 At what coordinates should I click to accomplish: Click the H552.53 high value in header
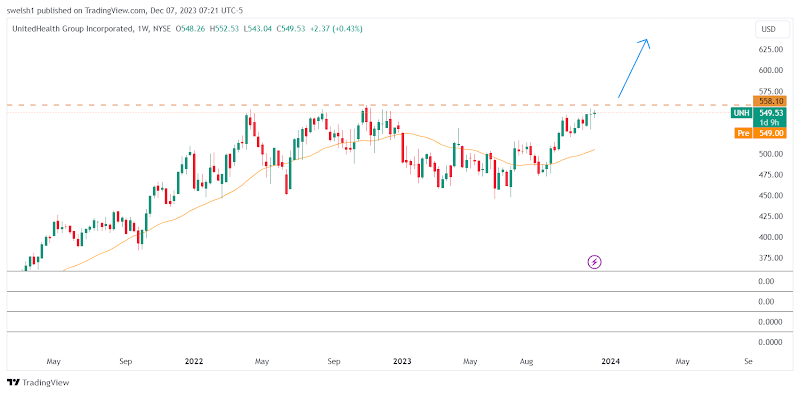(x=223, y=29)
